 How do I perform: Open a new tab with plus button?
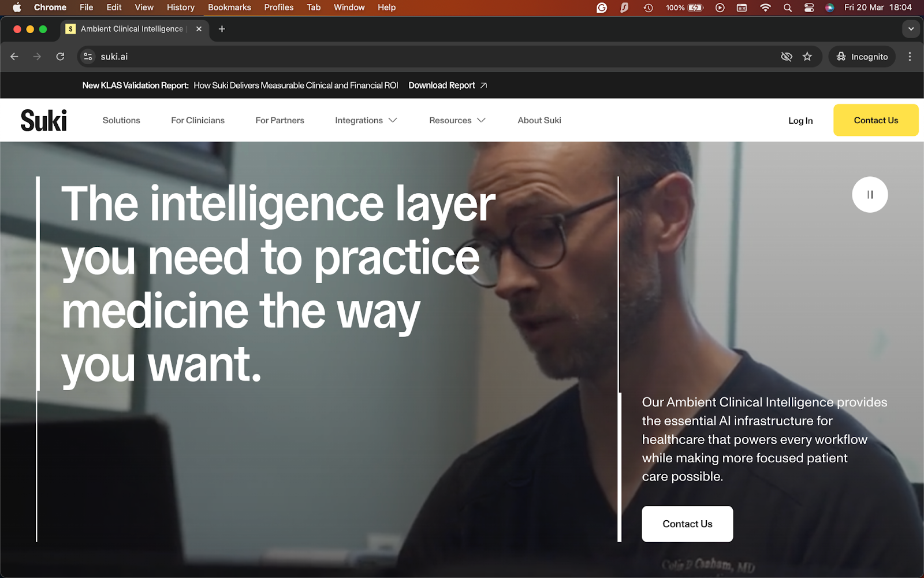[x=222, y=29]
